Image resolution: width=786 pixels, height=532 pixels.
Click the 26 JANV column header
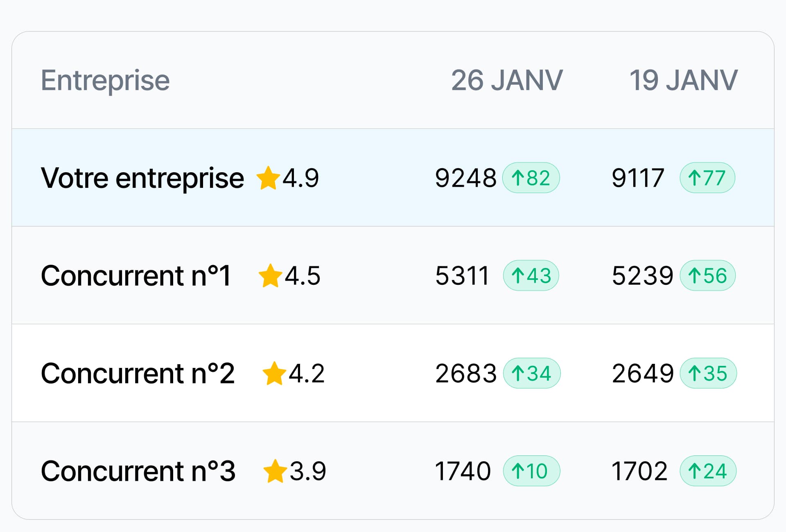pos(507,80)
